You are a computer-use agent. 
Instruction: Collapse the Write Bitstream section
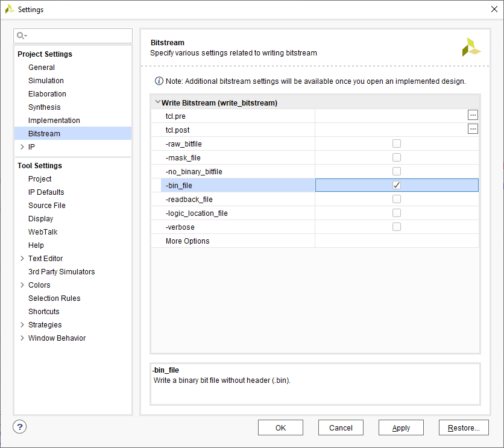[157, 103]
